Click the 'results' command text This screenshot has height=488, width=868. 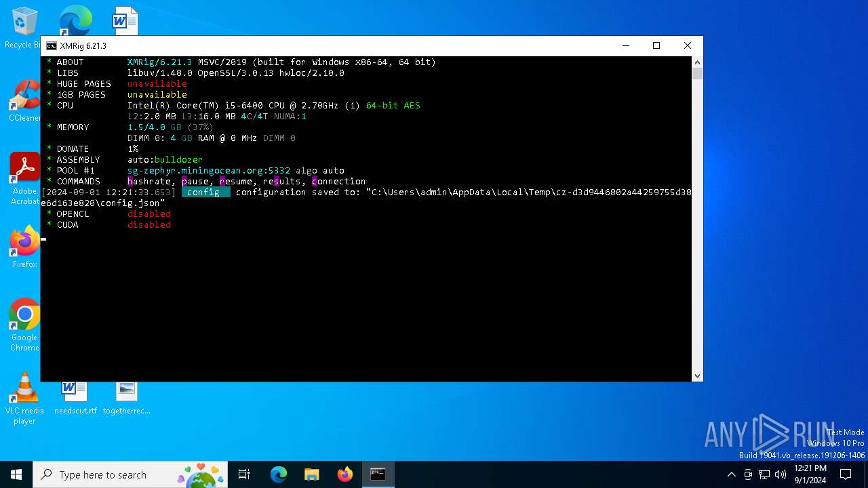coord(282,181)
